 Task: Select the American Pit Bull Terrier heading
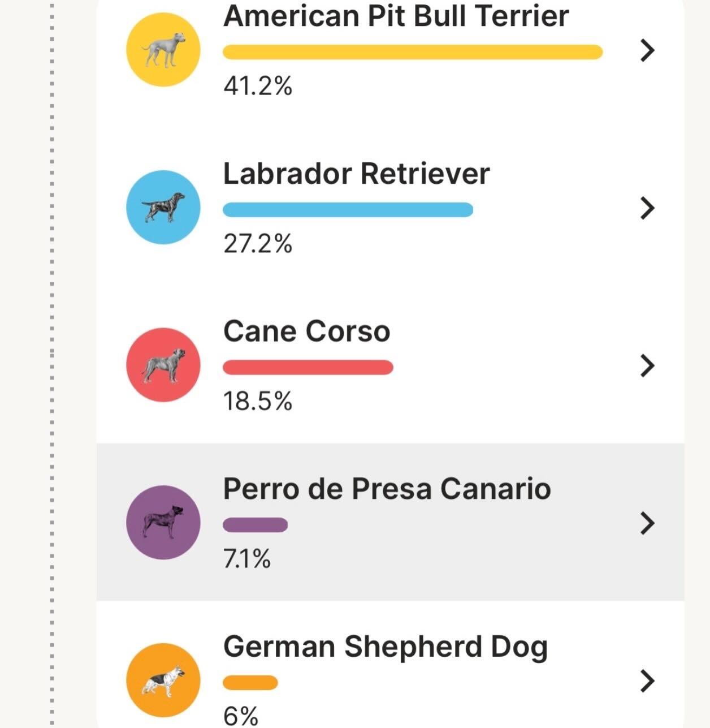pyautogui.click(x=396, y=16)
